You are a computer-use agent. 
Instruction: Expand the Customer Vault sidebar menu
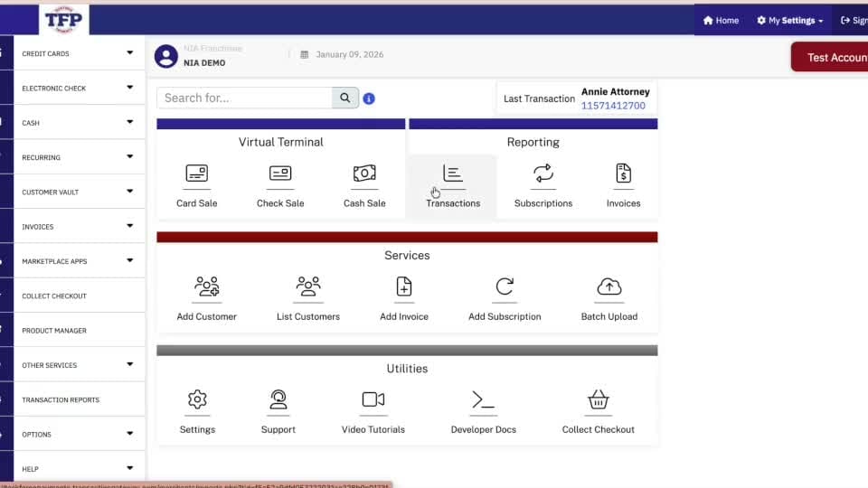[x=80, y=192]
